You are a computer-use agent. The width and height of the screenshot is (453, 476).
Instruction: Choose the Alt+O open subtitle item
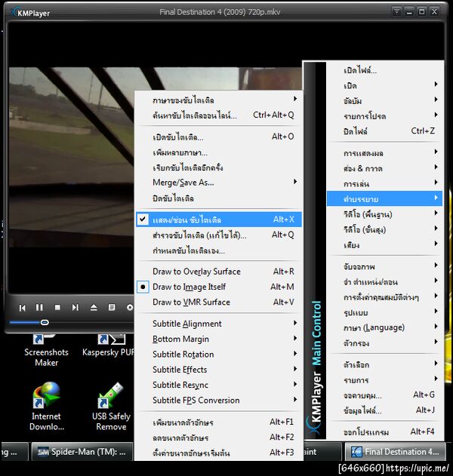[219, 137]
